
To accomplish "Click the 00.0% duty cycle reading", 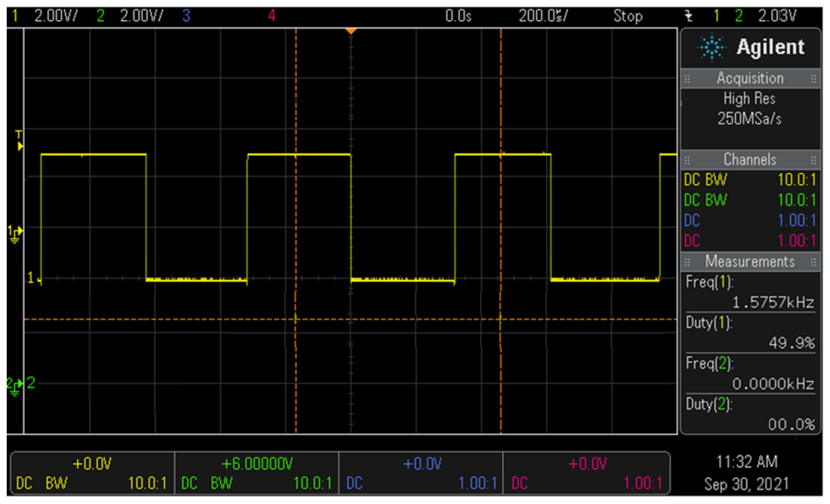I will (792, 425).
